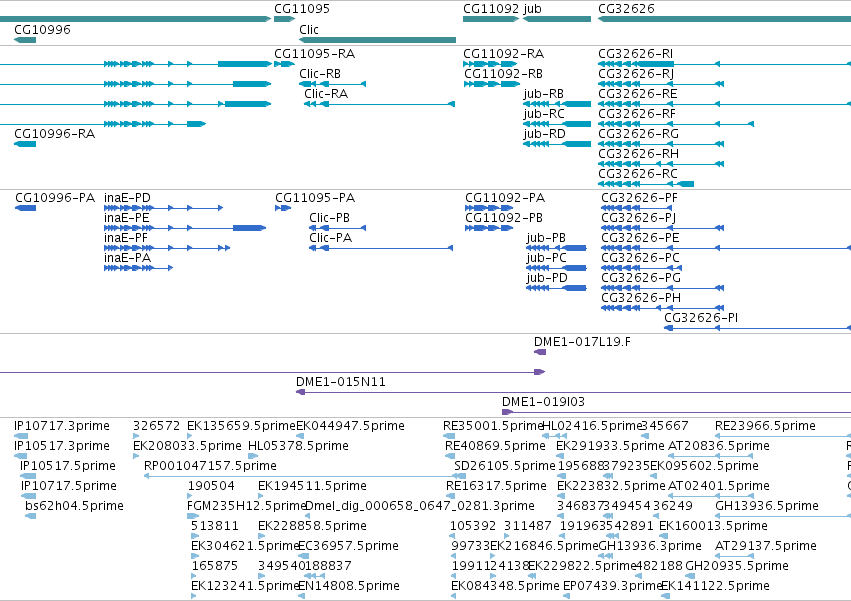
Task: Click the Clic-PB protein label
Action: point(329,218)
